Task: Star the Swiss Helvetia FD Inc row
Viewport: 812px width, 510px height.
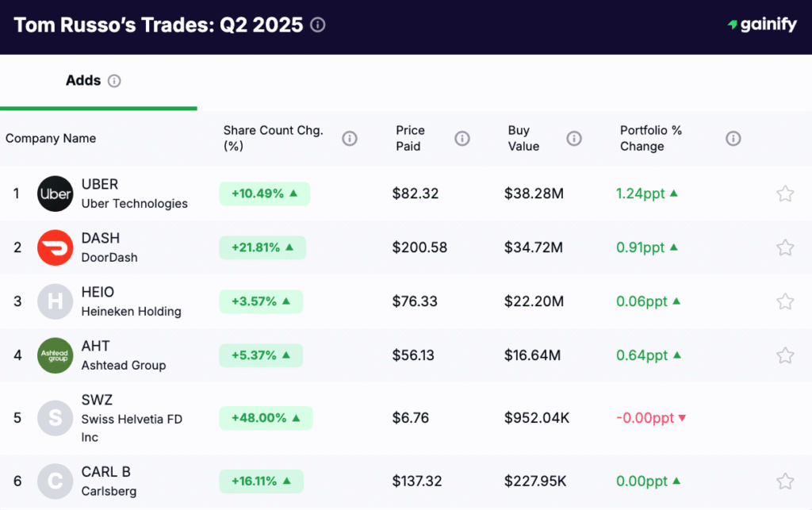Action: pos(785,417)
